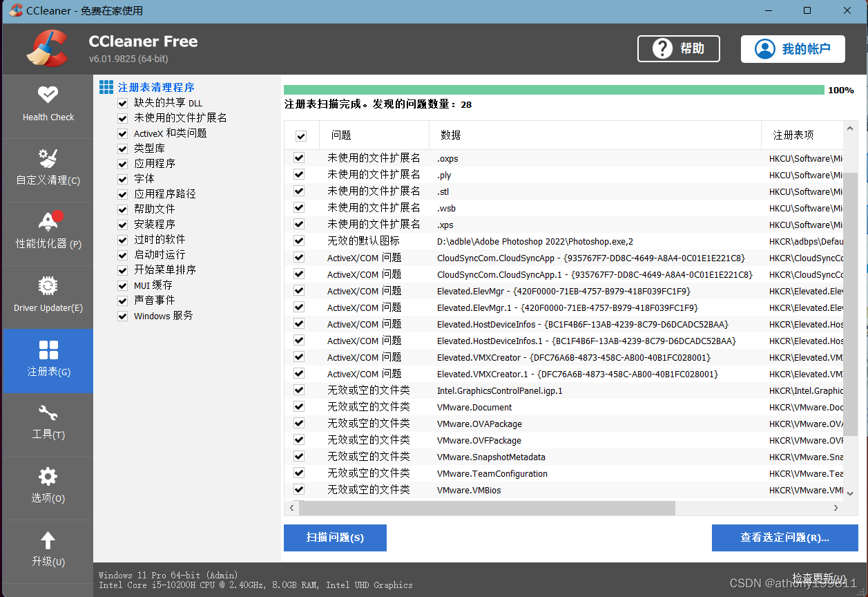Uncheck the Photoshop.exe,2 row checkbox
Screen dimensions: 868x597
pos(299,240)
